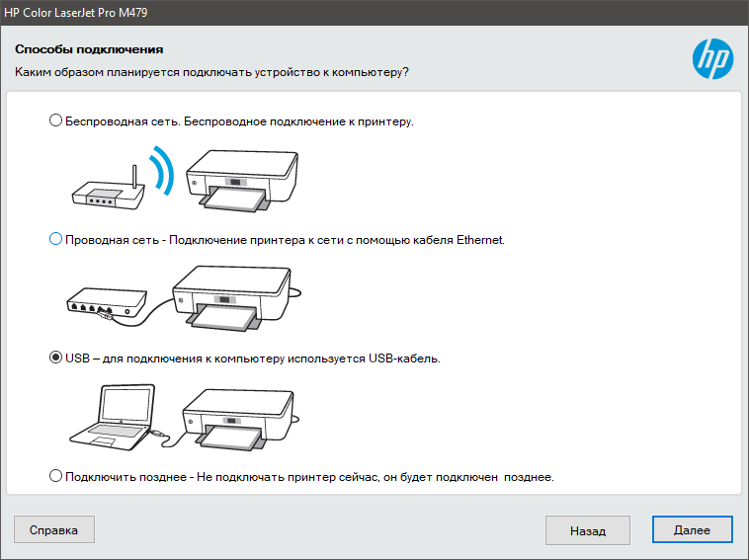Click the 'Подключить позднее' label text
This screenshot has width=749, height=560.
(309, 477)
